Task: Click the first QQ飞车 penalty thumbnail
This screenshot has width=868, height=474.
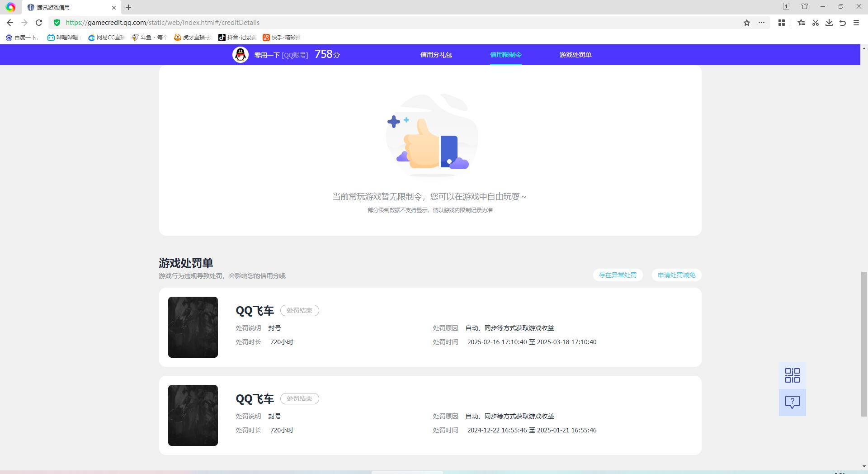Action: click(193, 327)
